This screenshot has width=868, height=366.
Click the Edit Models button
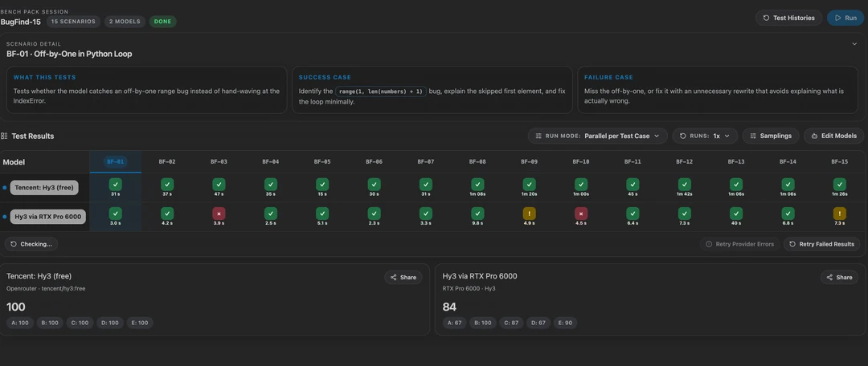pos(833,136)
